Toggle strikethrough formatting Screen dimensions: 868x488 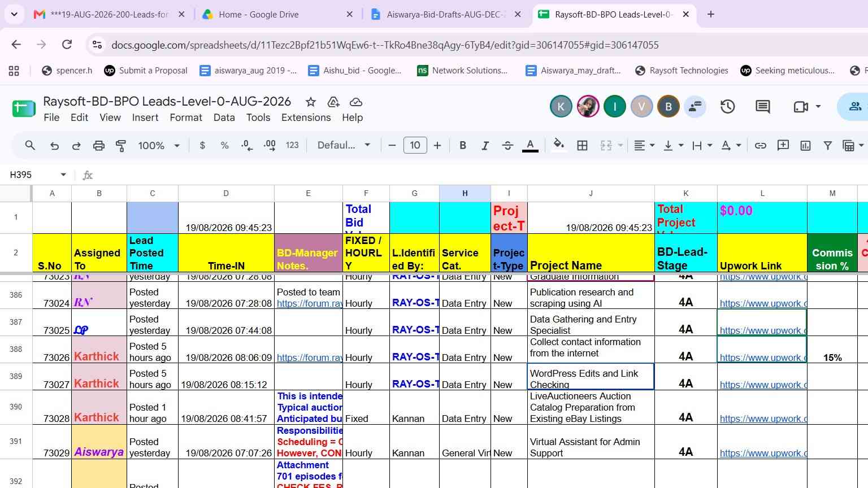[507, 146]
